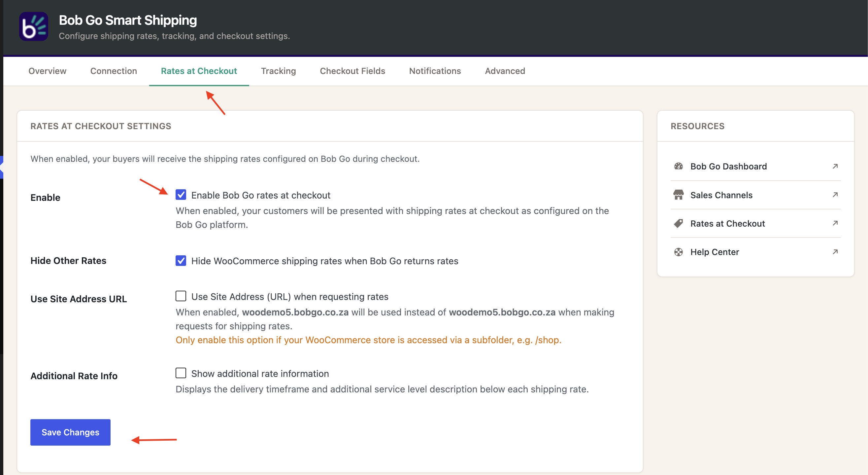This screenshot has height=475, width=868.
Task: Click the Use Site Address URL row label
Action: point(79,299)
